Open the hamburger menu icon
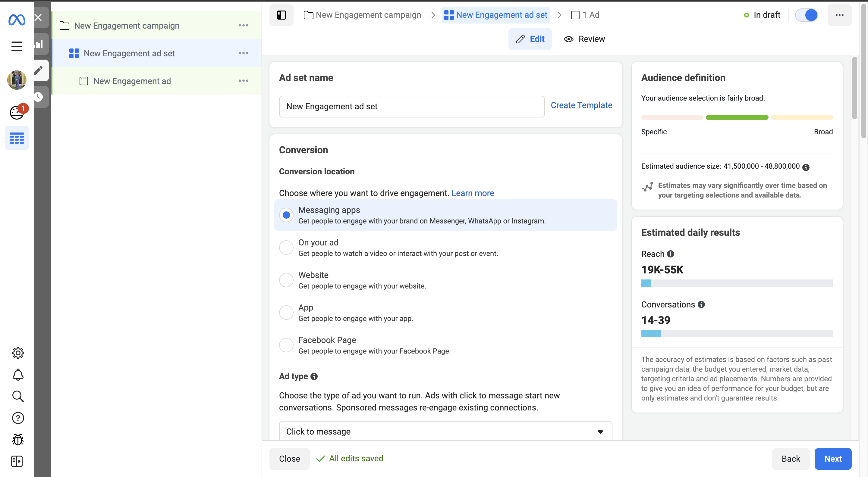 click(x=17, y=46)
